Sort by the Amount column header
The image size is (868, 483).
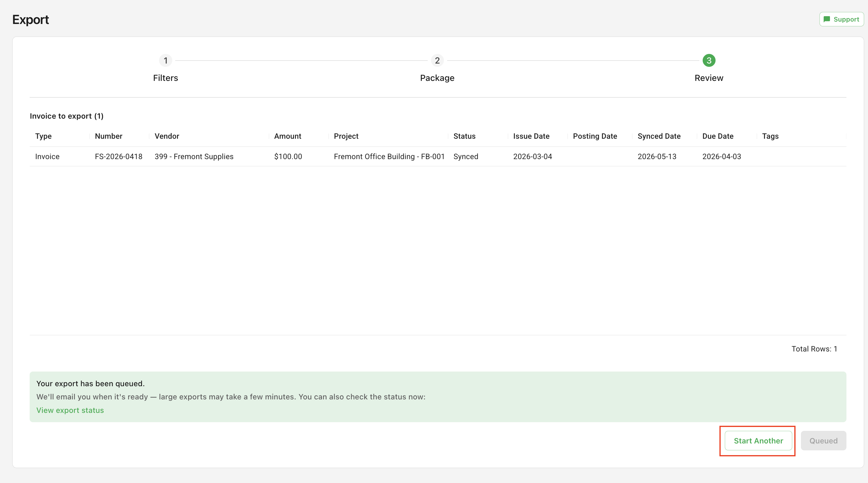click(x=288, y=136)
